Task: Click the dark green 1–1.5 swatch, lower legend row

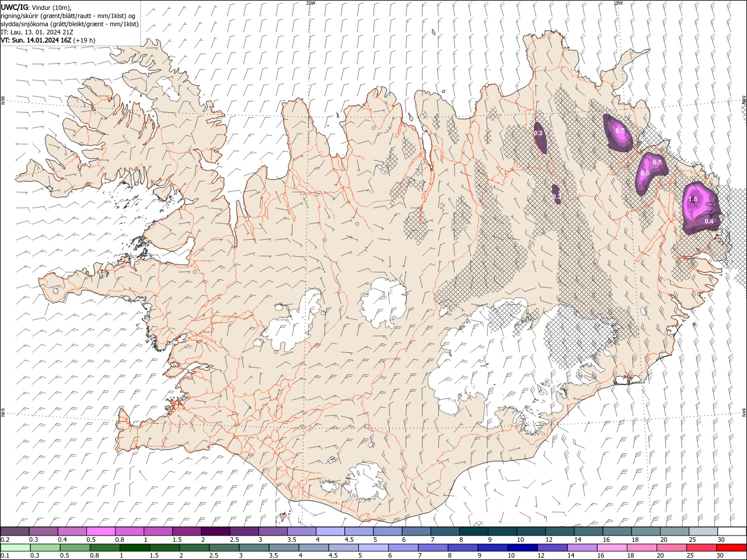Action: click(134, 548)
